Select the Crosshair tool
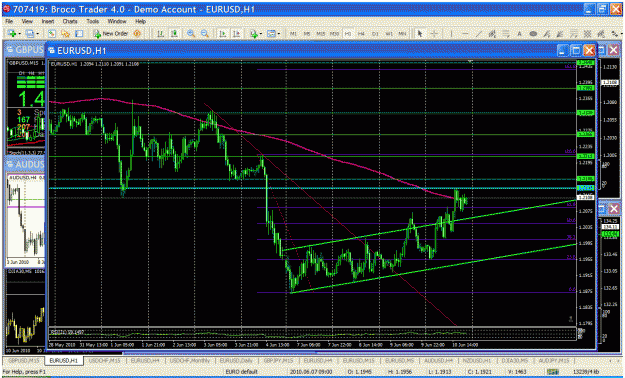Screen dimensions: 625x378 (x=434, y=34)
